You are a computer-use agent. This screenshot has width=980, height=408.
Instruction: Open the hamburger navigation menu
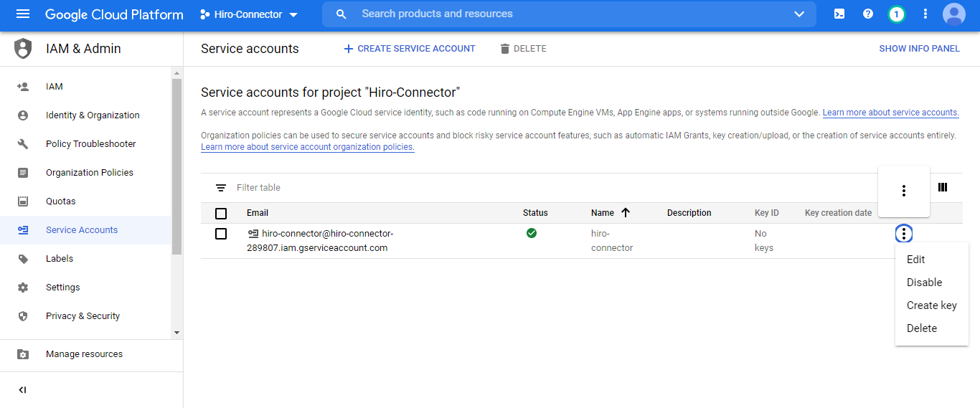(x=23, y=14)
